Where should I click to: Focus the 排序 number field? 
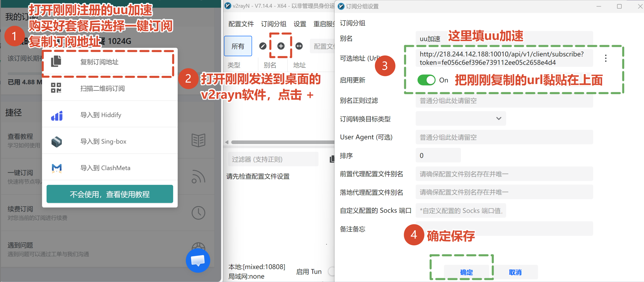pos(438,155)
